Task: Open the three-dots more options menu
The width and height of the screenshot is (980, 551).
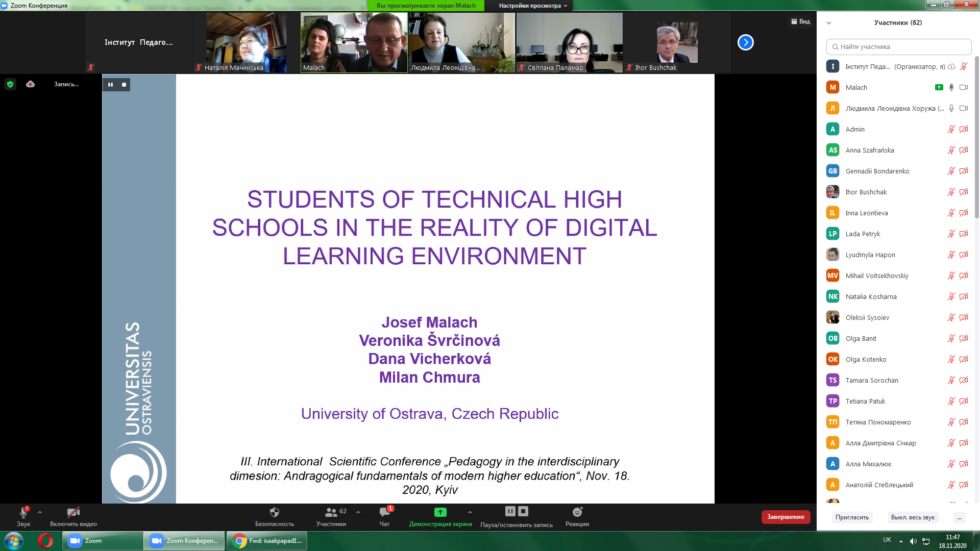Action: (959, 517)
